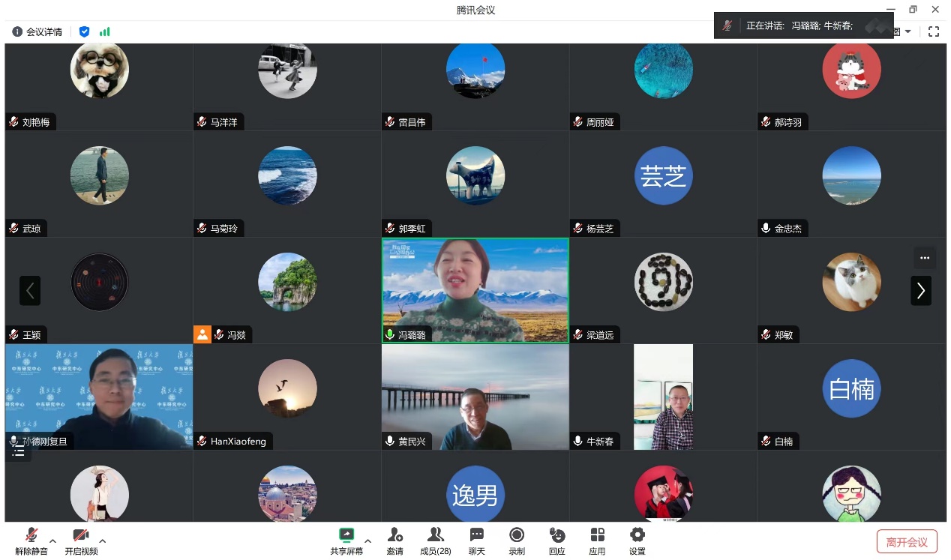Open the 会议详情 meeting info
This screenshot has height=560, width=951.
point(37,31)
